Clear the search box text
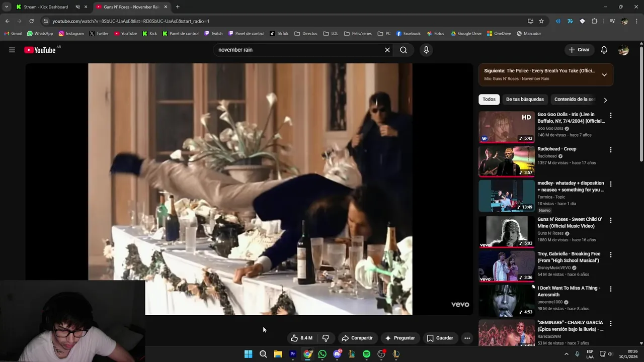This screenshot has width=644, height=362. [x=387, y=50]
